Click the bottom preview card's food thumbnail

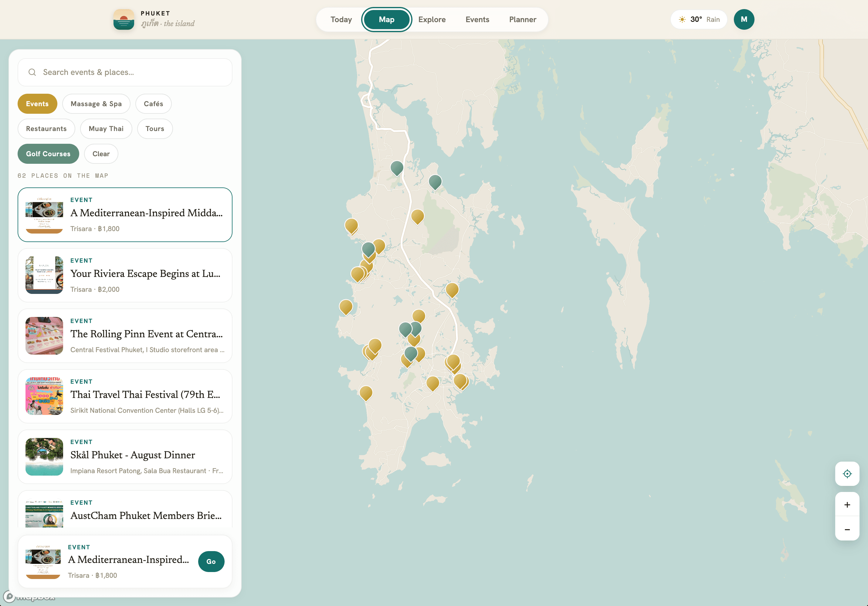[43, 561]
